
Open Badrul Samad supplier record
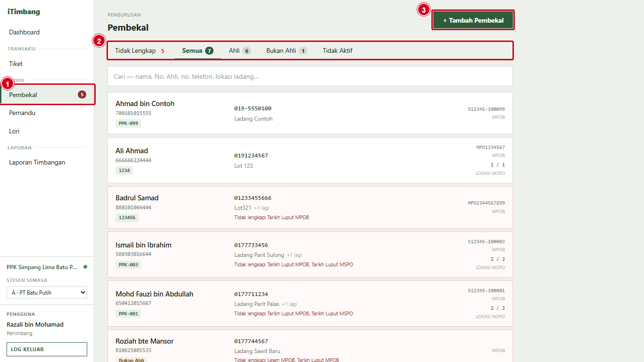coord(310,207)
